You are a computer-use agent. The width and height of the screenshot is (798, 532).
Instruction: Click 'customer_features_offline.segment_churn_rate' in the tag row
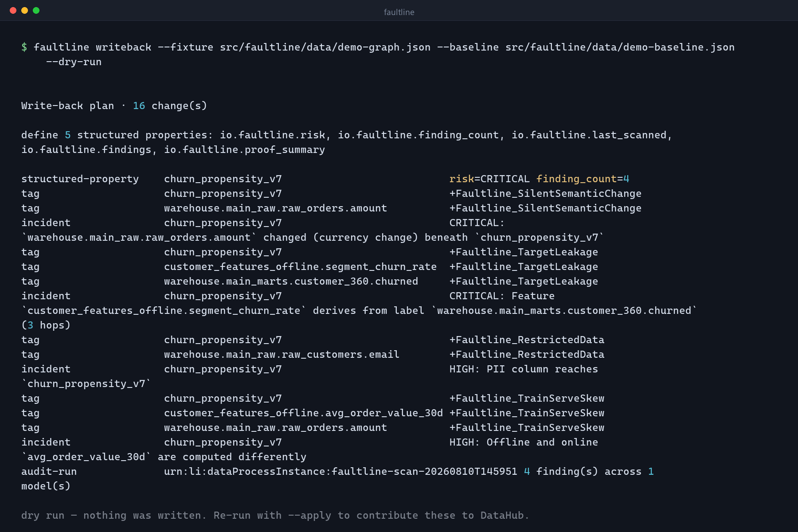[x=301, y=266]
